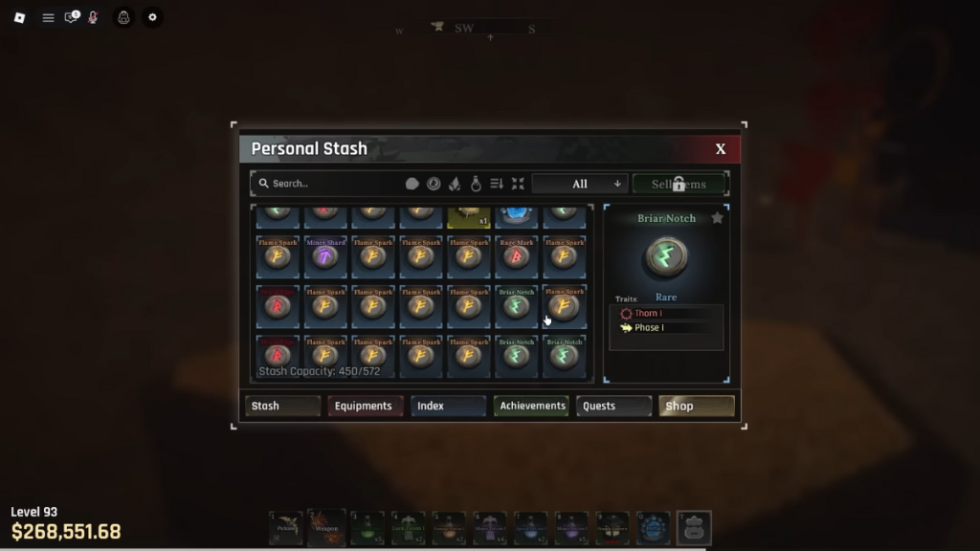Image resolution: width=980 pixels, height=551 pixels.
Task: Open the backpack icon in hotbar
Action: coord(694,528)
